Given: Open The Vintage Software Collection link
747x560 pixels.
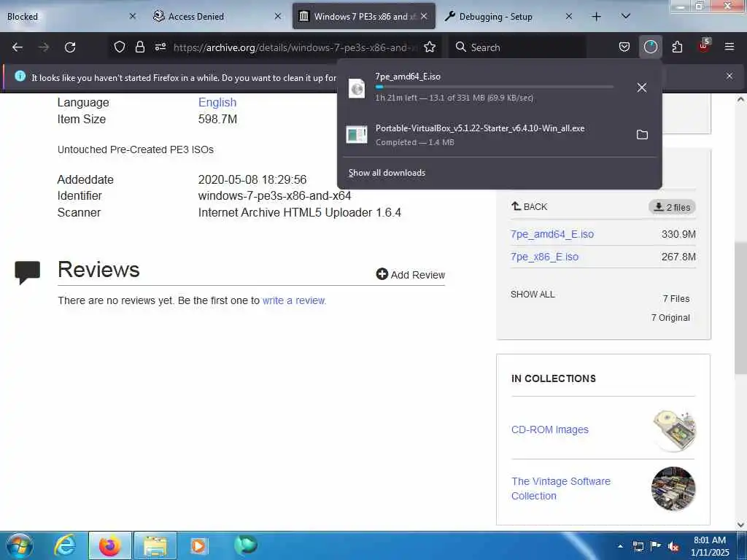Looking at the screenshot, I should click(x=561, y=489).
